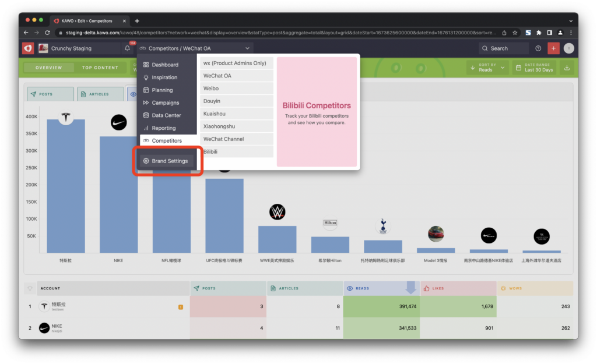Click the KAWO Edit Competitors browser tab
The height and width of the screenshot is (364, 597).
(90, 21)
